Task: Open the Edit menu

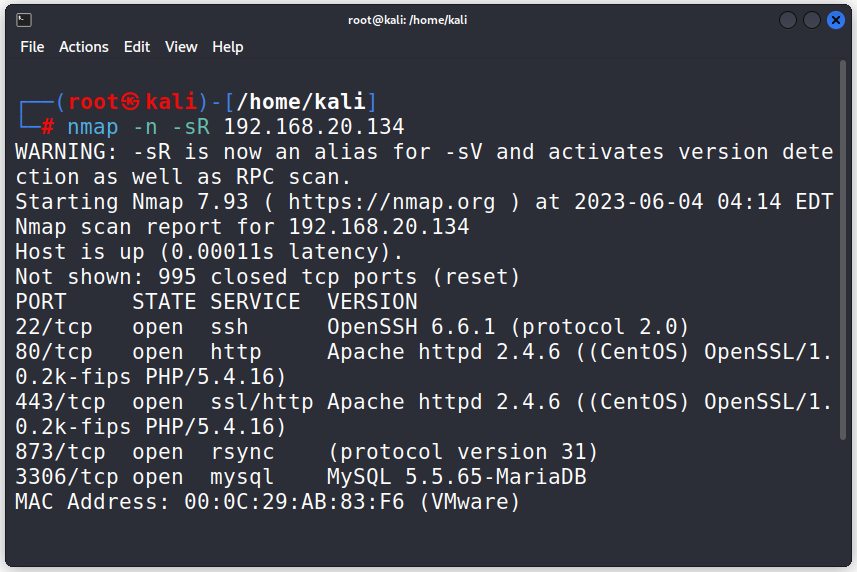Action: [x=137, y=47]
